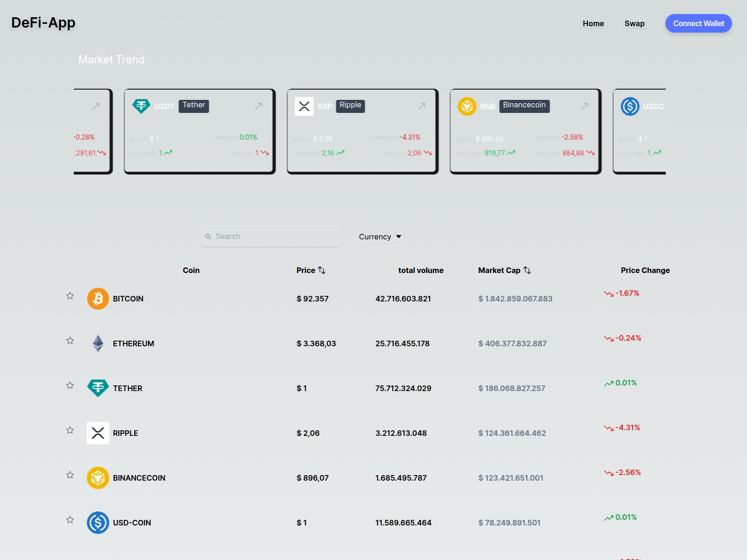
Task: Click the Ripple label on XRP card
Action: tap(351, 106)
